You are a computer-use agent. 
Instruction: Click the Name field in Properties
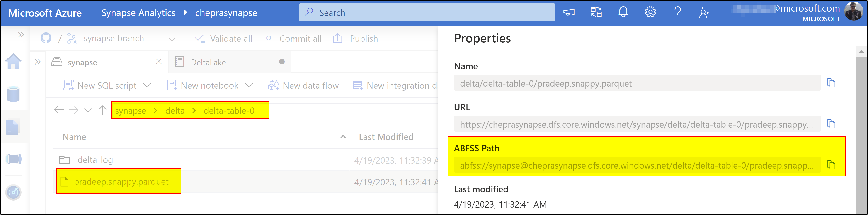coord(637,83)
